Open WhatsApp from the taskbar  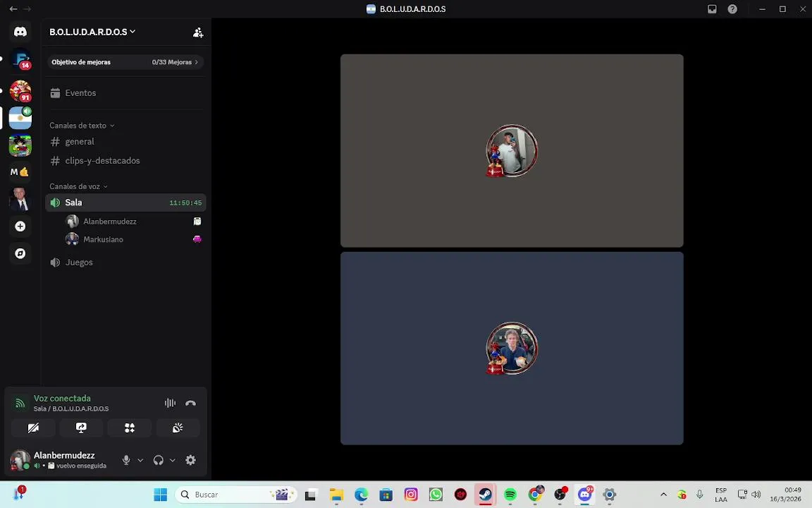(436, 495)
